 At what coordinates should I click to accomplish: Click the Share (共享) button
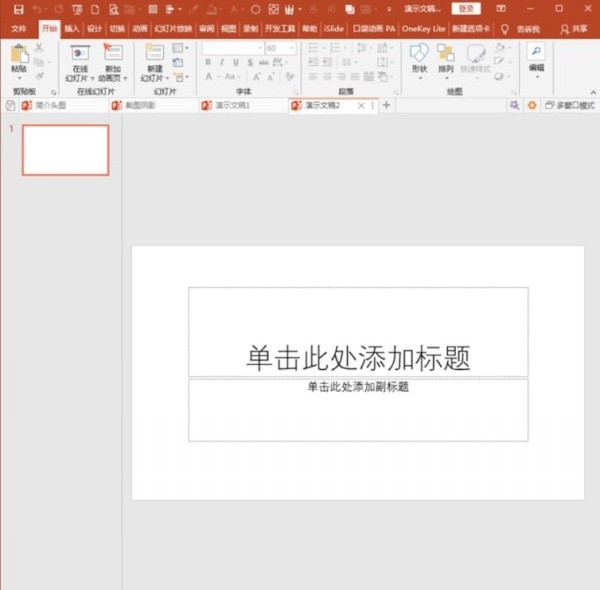tap(574, 29)
